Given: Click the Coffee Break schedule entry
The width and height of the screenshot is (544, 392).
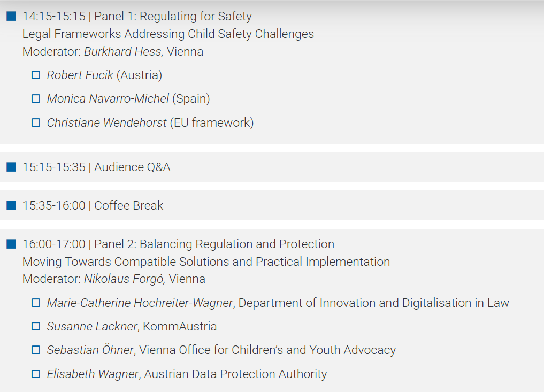Looking at the screenshot, I should (x=93, y=205).
